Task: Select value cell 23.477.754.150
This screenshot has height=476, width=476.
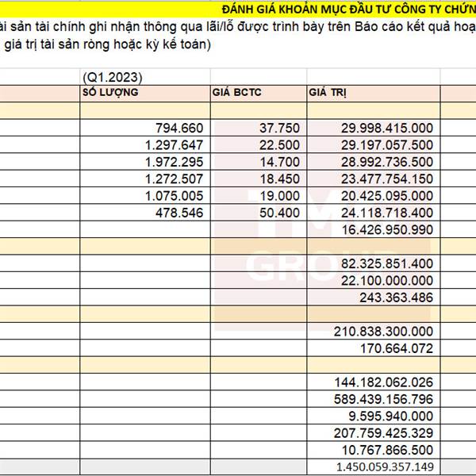Action: click(x=374, y=178)
